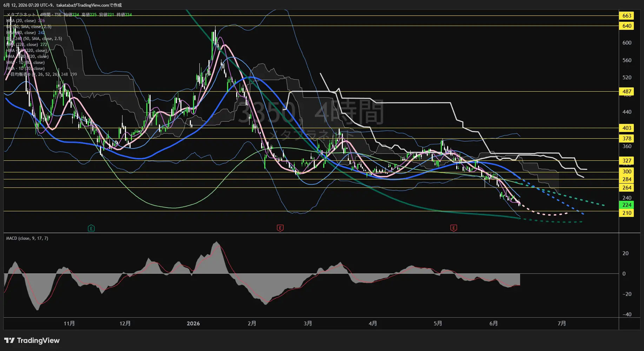Click the red earnings E marker near February
Viewport: 644px width, 351px height.
pos(280,228)
